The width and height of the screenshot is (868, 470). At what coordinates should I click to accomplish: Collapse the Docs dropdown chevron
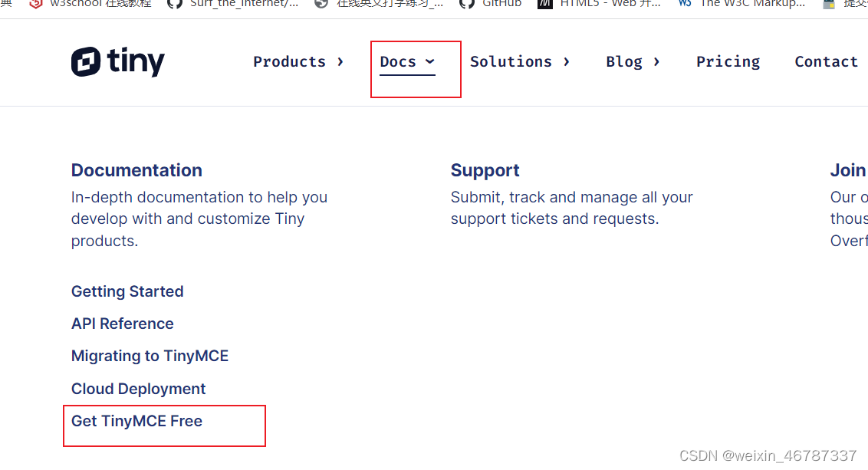[430, 61]
